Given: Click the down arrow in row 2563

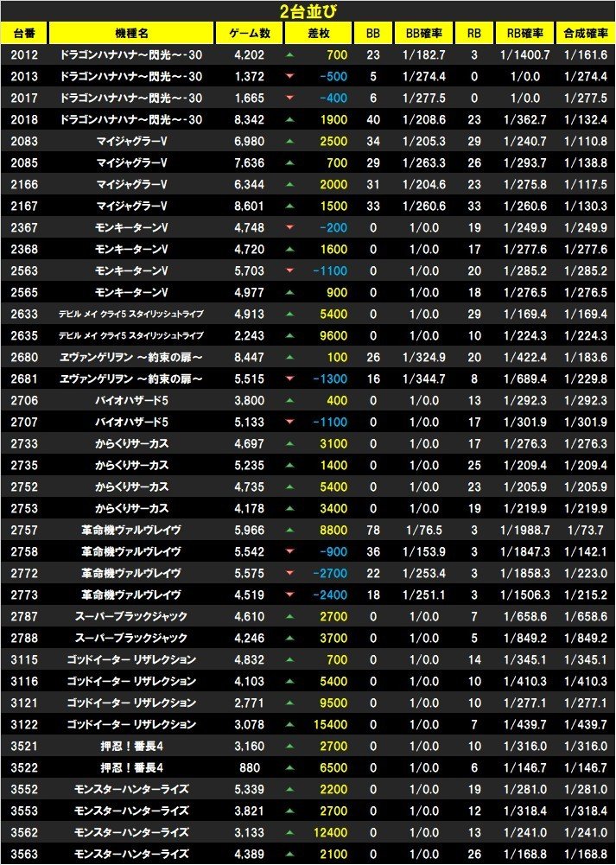Looking at the screenshot, I should click(x=290, y=270).
